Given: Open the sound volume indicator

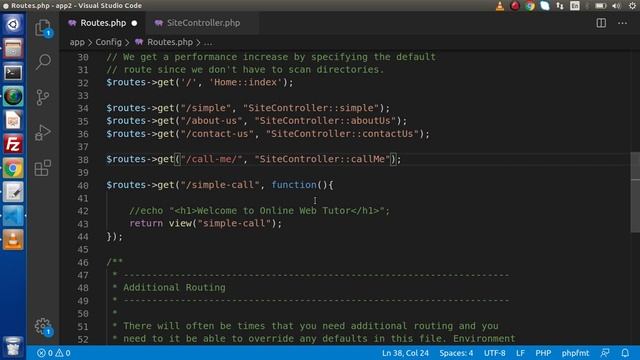Looking at the screenshot, I should pos(616,6).
